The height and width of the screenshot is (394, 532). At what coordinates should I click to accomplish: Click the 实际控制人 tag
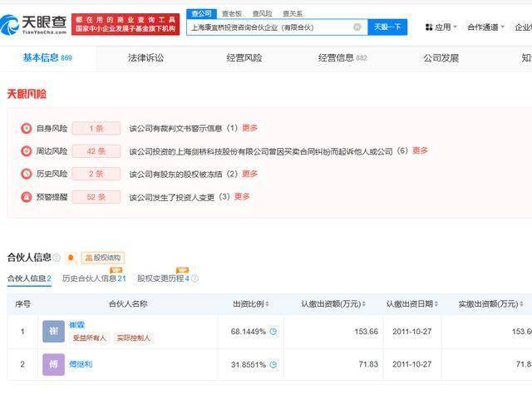pos(133,338)
